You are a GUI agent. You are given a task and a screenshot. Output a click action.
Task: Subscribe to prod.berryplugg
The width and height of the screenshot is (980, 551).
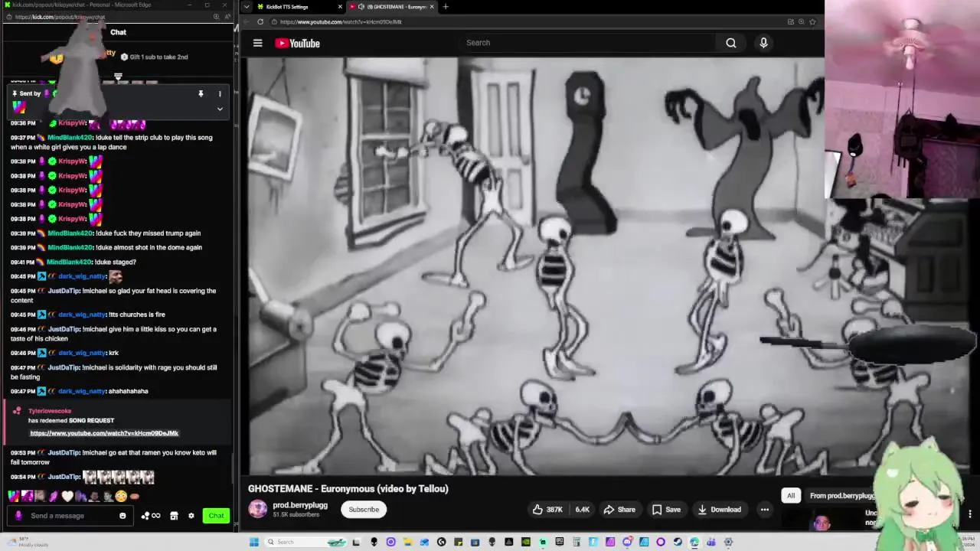coord(364,510)
